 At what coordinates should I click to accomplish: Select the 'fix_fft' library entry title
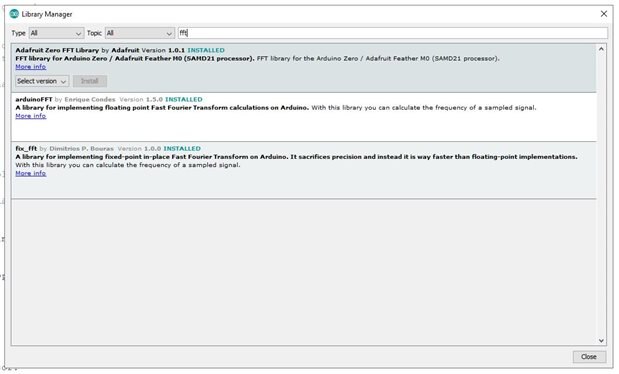coord(26,148)
